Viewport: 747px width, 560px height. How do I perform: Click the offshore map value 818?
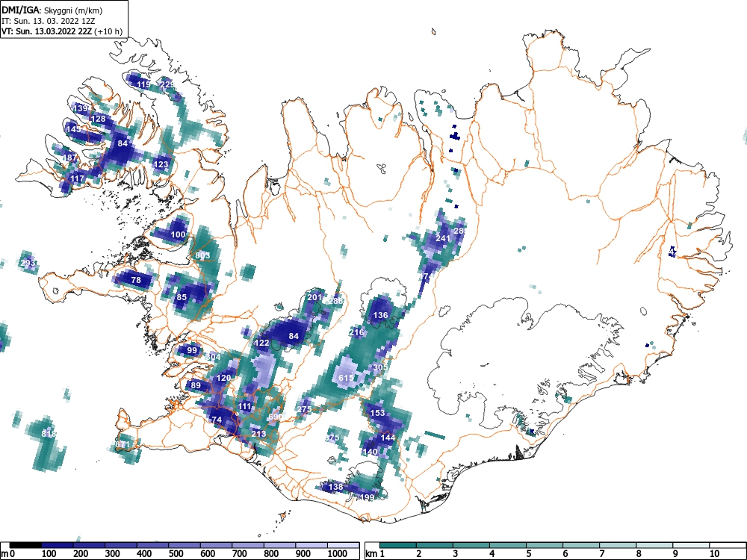point(49,434)
